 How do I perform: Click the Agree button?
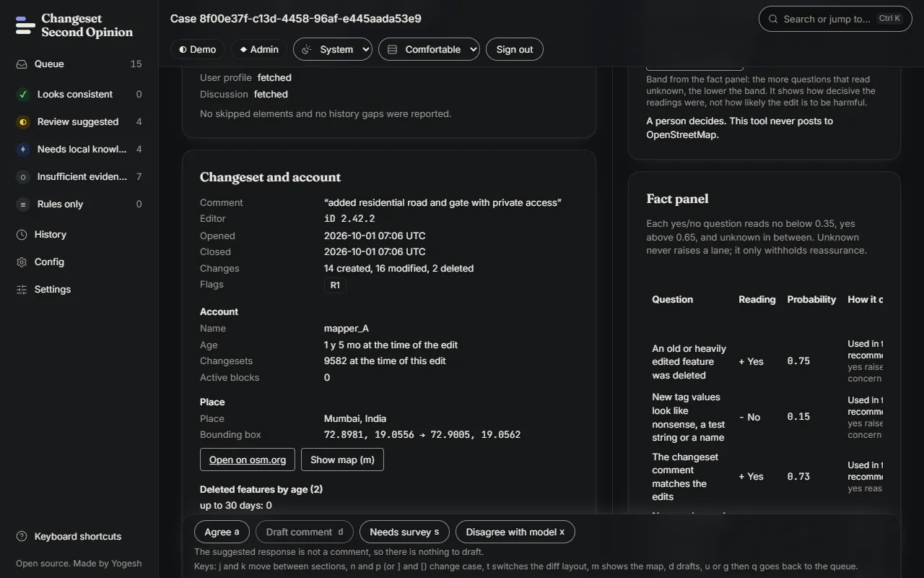click(222, 532)
